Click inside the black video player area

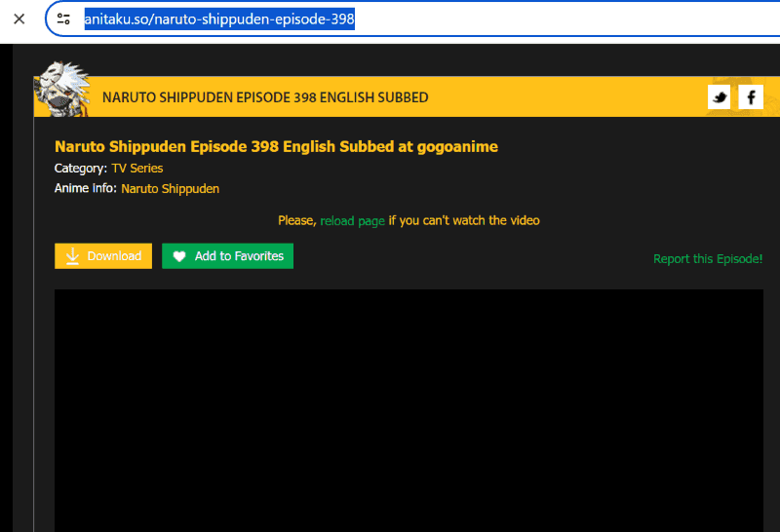point(409,409)
